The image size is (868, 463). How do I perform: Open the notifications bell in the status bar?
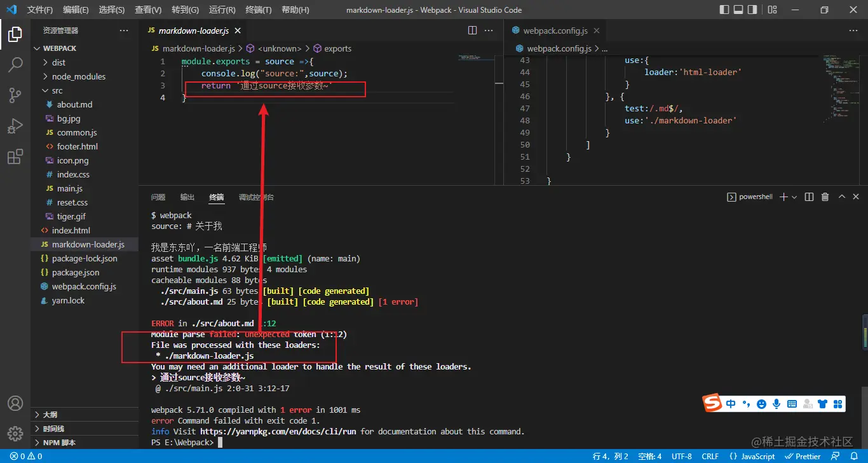coord(853,456)
